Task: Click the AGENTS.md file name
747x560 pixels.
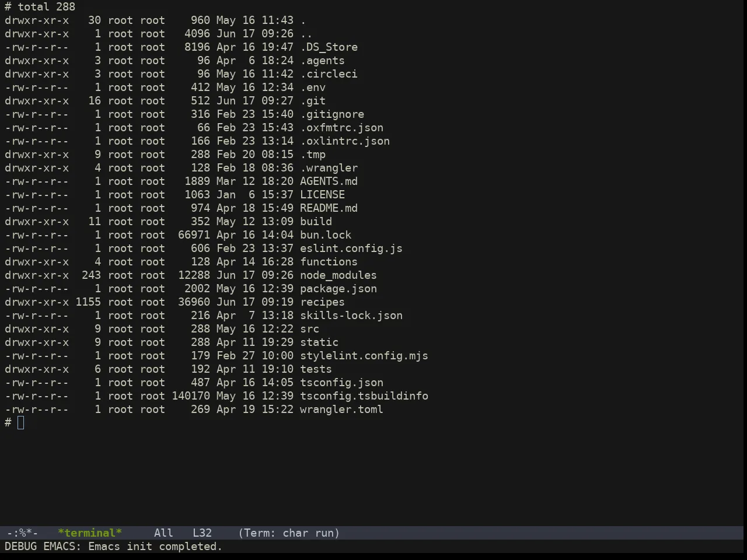Action: [x=329, y=181]
